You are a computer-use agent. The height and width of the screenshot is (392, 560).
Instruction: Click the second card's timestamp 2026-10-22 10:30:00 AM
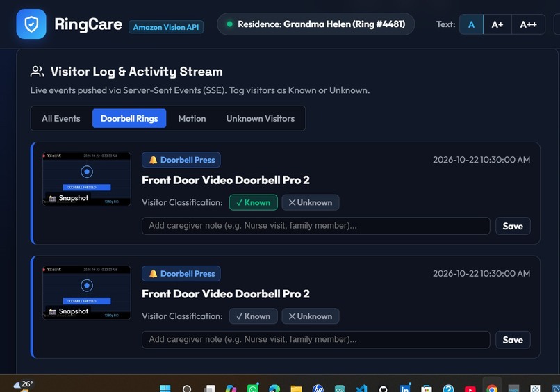(x=481, y=273)
